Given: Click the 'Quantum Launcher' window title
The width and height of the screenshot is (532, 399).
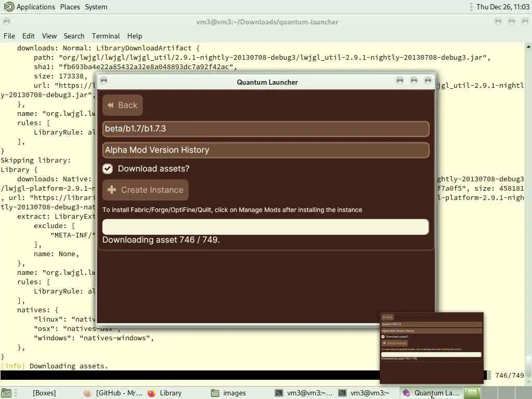Looking at the screenshot, I should tap(268, 82).
